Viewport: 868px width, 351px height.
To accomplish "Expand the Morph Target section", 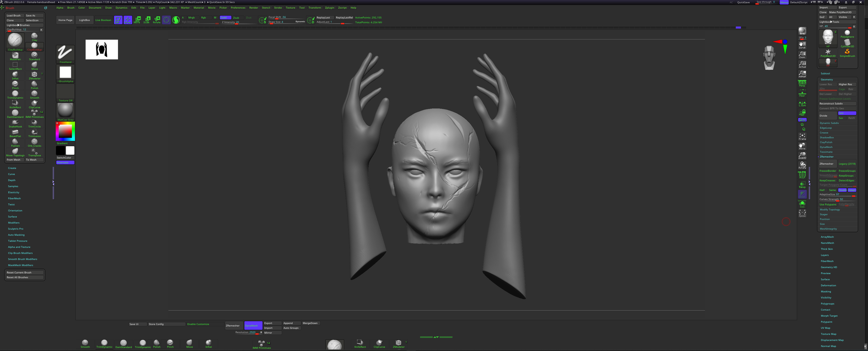I will tap(829, 316).
